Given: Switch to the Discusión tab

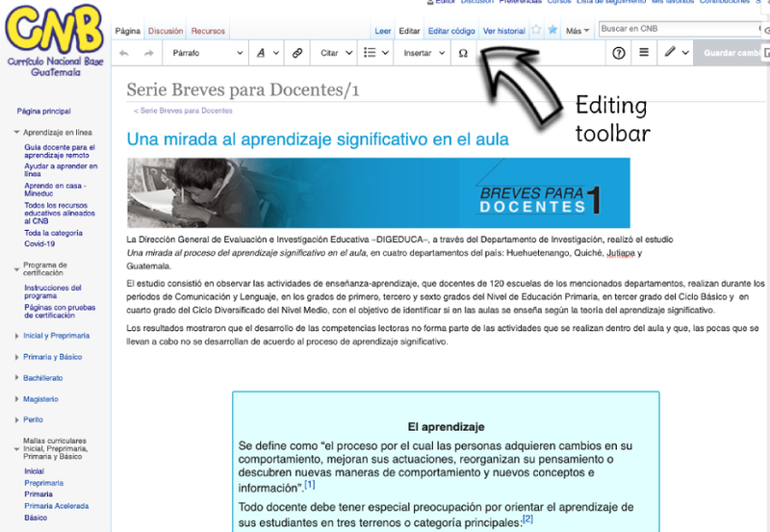Looking at the screenshot, I should click(166, 31).
